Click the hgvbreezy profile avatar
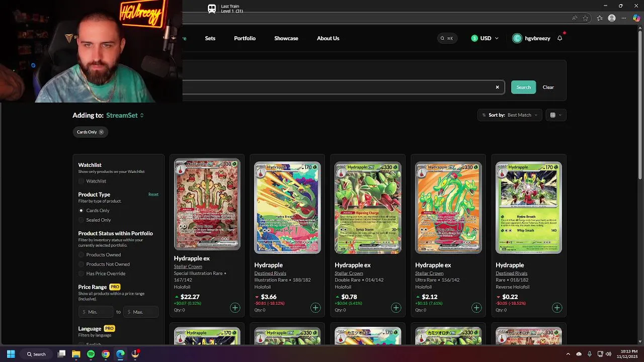644x362 pixels. [x=517, y=38]
